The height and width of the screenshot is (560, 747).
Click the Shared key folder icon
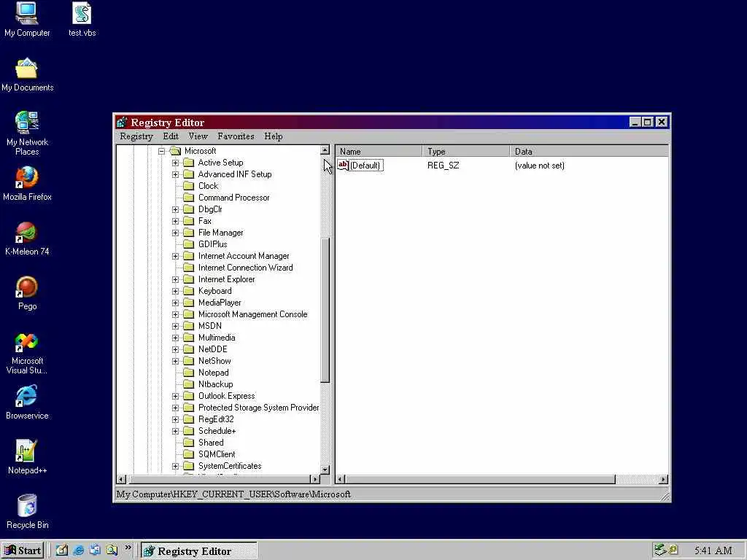(x=189, y=443)
